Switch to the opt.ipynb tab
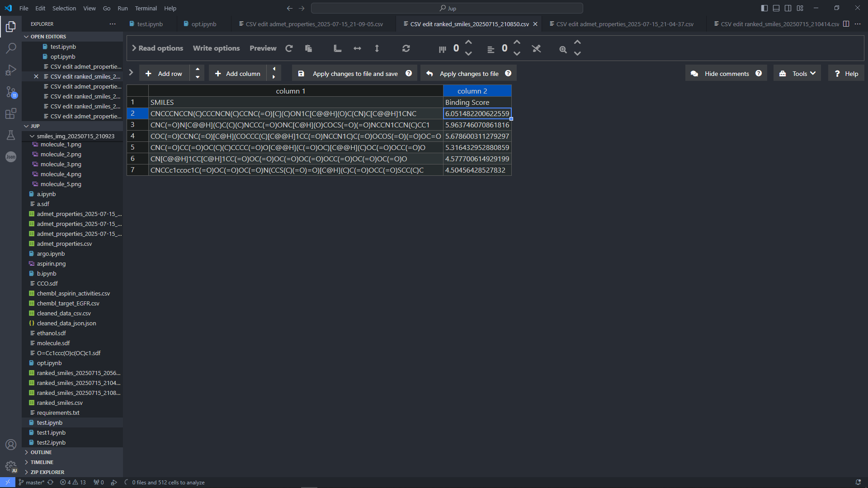Image resolution: width=868 pixels, height=488 pixels. (203, 24)
